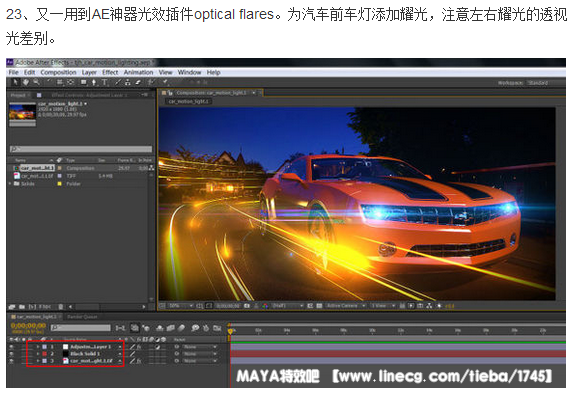
Task: Click the Show Channel RGB icon
Action: point(265,306)
